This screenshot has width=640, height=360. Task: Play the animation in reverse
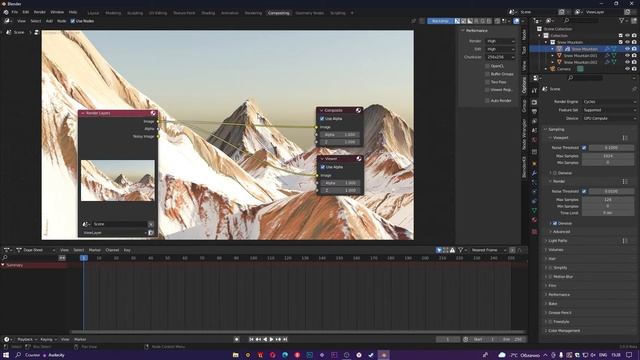(265, 339)
